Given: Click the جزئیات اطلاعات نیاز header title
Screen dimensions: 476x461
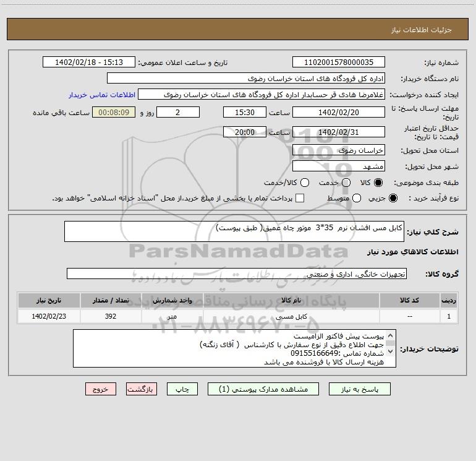Looking at the screenshot, I should tap(422, 30).
